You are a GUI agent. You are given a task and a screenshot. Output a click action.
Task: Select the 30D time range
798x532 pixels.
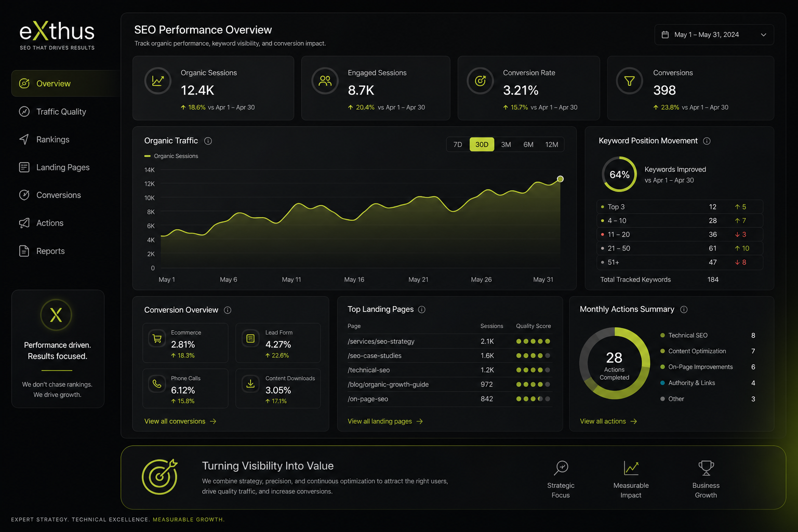pos(482,144)
